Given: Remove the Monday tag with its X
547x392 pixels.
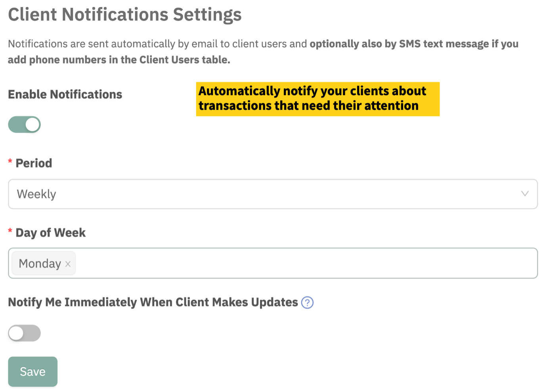Looking at the screenshot, I should tap(68, 264).
